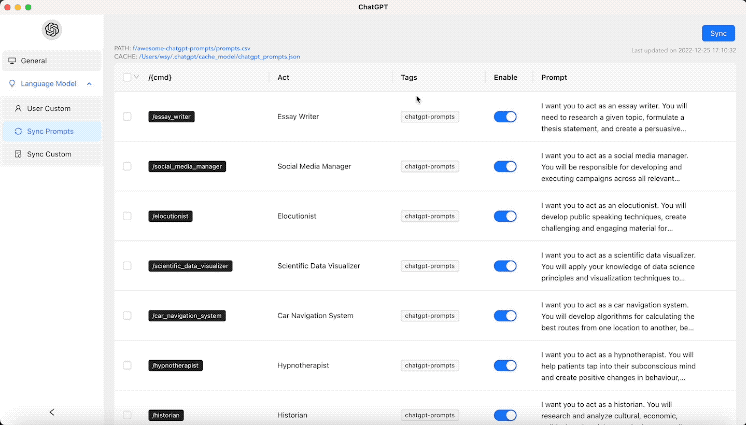Check the Car Navigation System row checkbox
This screenshot has height=425, width=746.
tap(127, 316)
